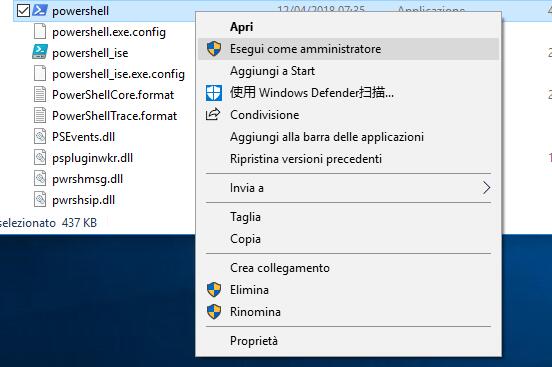Choose Rinomina from the context menu
Screen dimensions: 552x367
tap(349, 312)
